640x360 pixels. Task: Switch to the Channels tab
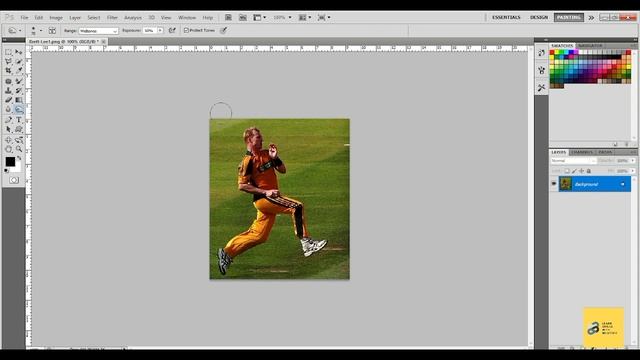click(582, 152)
